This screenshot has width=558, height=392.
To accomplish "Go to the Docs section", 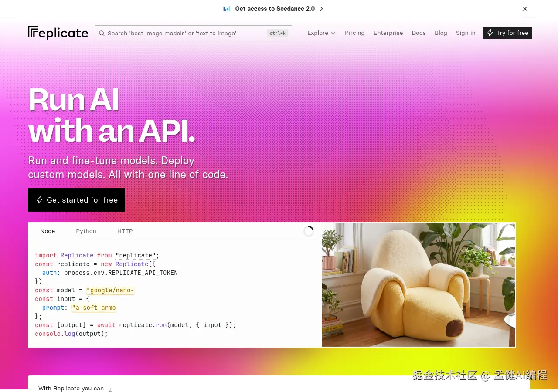I will click(x=418, y=33).
